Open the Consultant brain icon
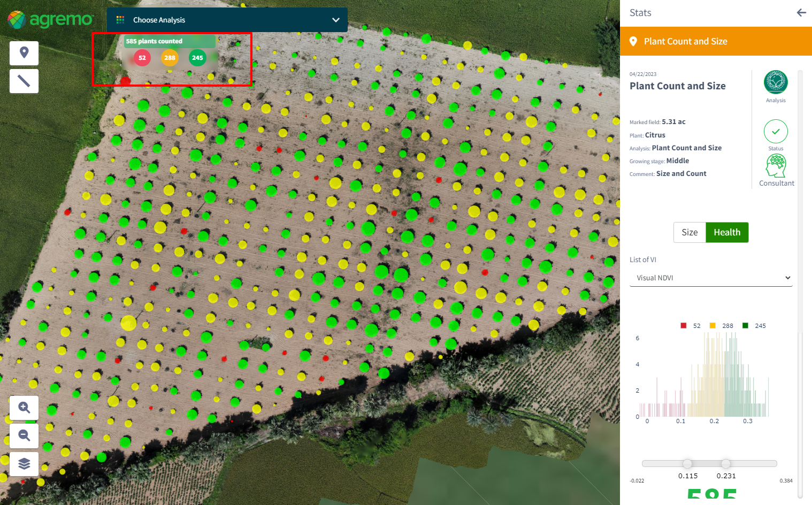The height and width of the screenshot is (505, 812). tap(776, 166)
